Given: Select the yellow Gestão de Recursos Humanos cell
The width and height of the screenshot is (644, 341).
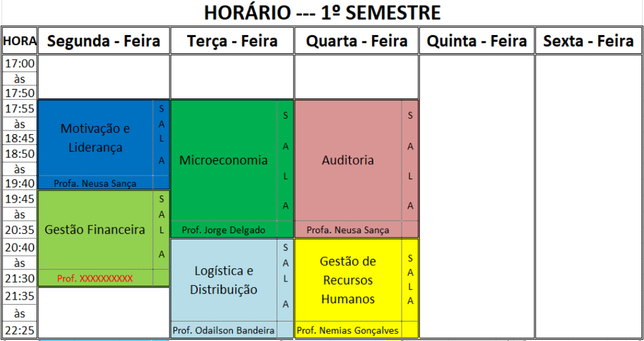Looking at the screenshot, I should (348, 280).
